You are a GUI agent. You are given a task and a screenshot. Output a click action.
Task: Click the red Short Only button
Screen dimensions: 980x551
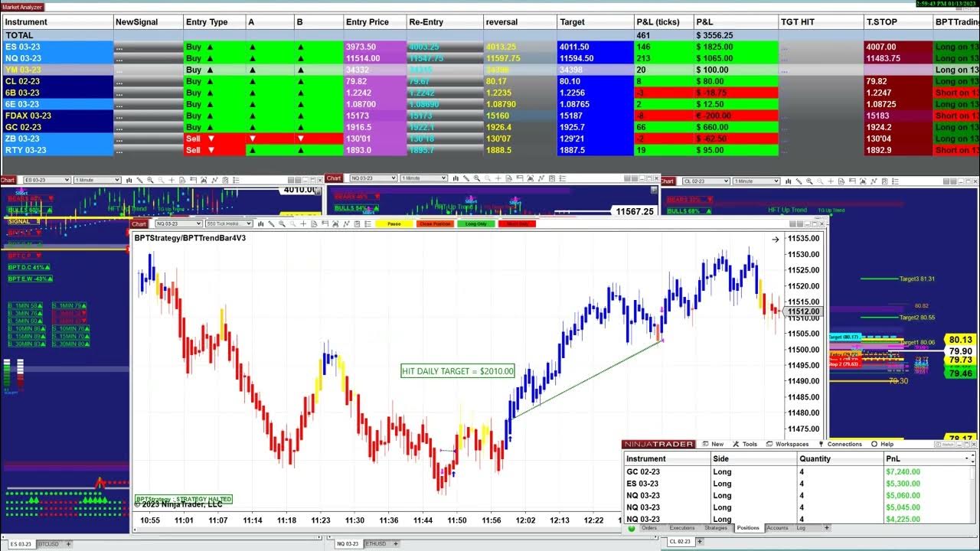point(517,223)
